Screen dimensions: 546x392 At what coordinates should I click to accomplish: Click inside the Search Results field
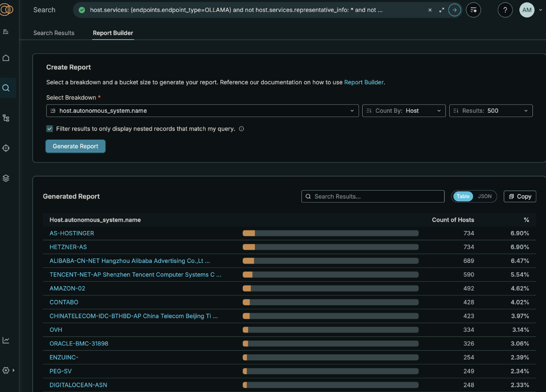coord(373,196)
